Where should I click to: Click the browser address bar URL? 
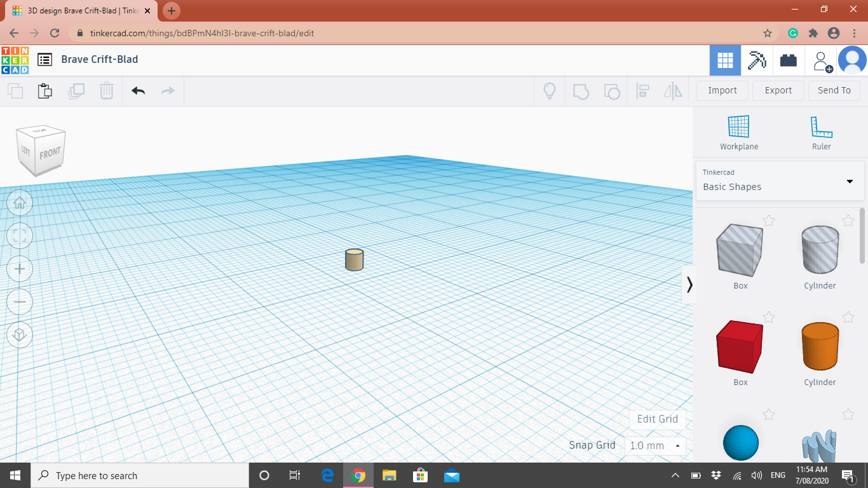click(x=202, y=33)
